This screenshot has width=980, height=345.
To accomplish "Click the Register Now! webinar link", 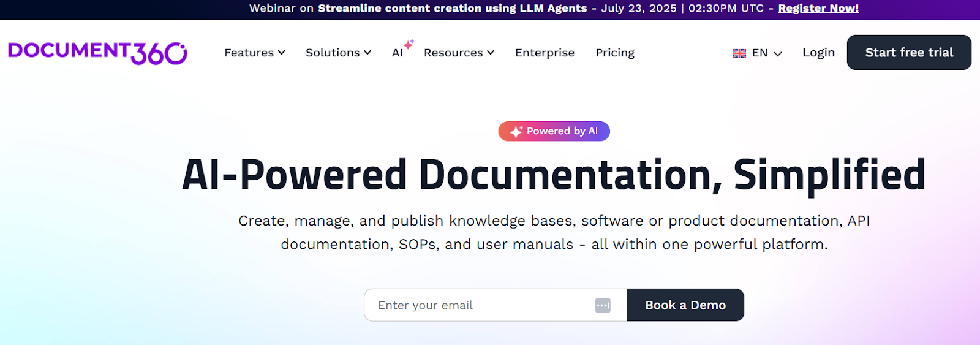I will (x=818, y=9).
